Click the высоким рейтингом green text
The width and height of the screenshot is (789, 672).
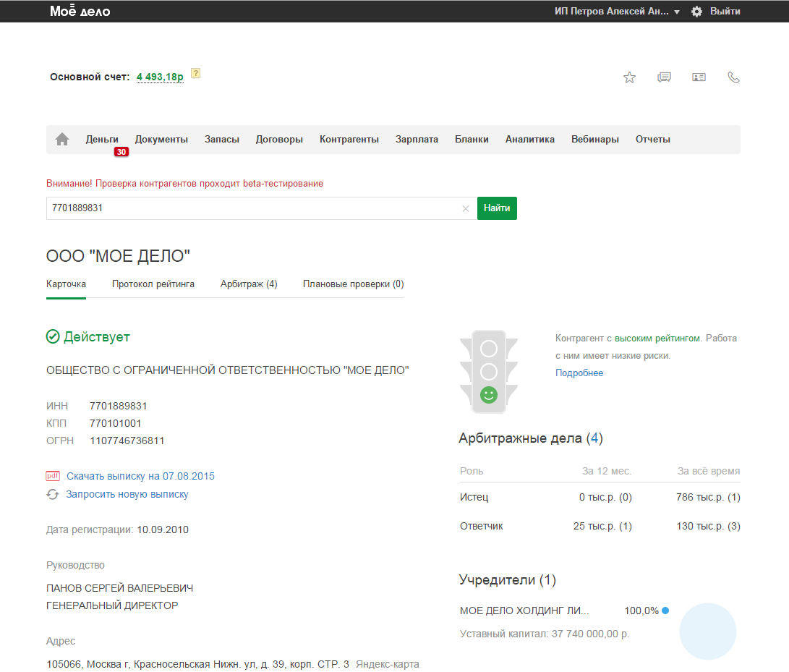657,339
